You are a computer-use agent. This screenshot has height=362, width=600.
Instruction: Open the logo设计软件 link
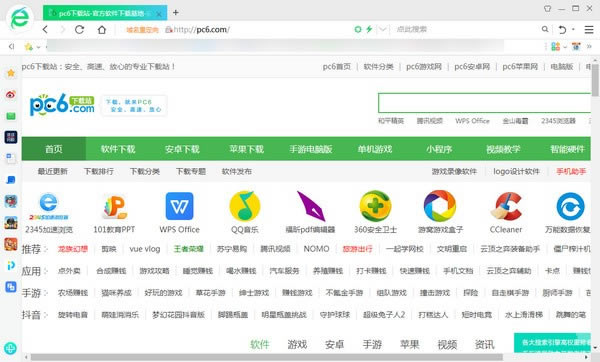click(516, 171)
